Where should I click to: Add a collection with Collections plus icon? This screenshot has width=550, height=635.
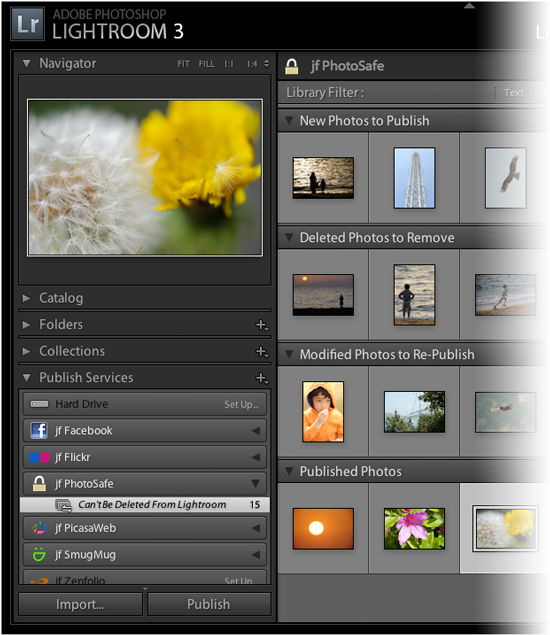(x=262, y=352)
